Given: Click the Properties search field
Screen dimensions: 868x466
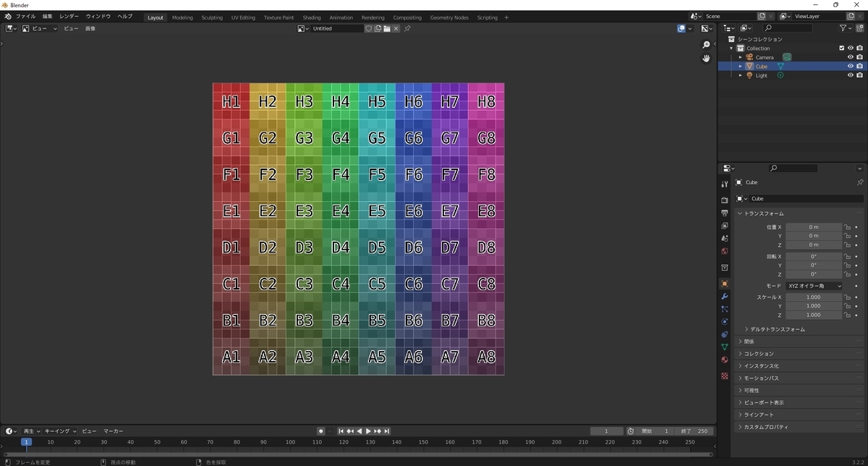Looking at the screenshot, I should [x=794, y=168].
